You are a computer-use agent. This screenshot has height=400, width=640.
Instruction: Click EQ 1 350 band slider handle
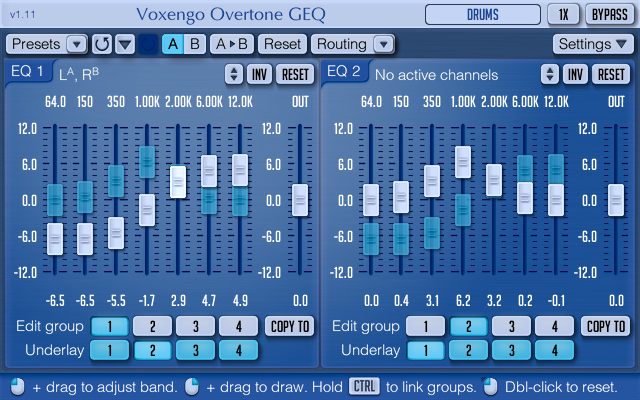(116, 233)
